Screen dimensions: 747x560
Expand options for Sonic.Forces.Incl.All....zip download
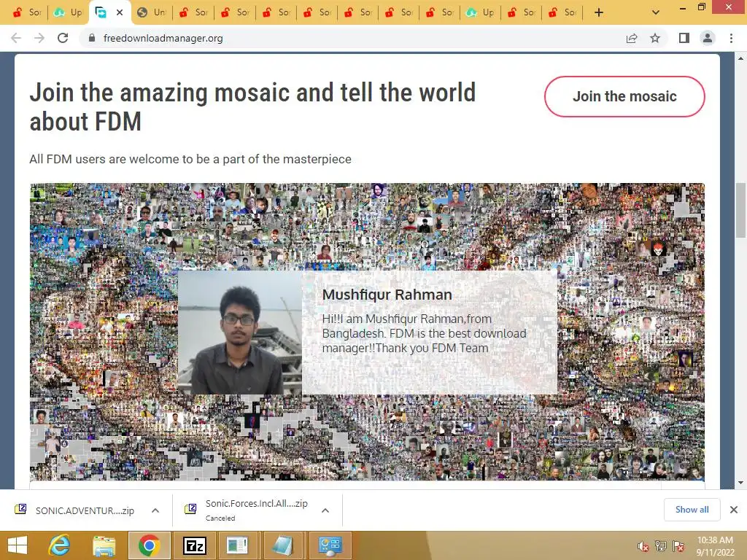pos(325,510)
